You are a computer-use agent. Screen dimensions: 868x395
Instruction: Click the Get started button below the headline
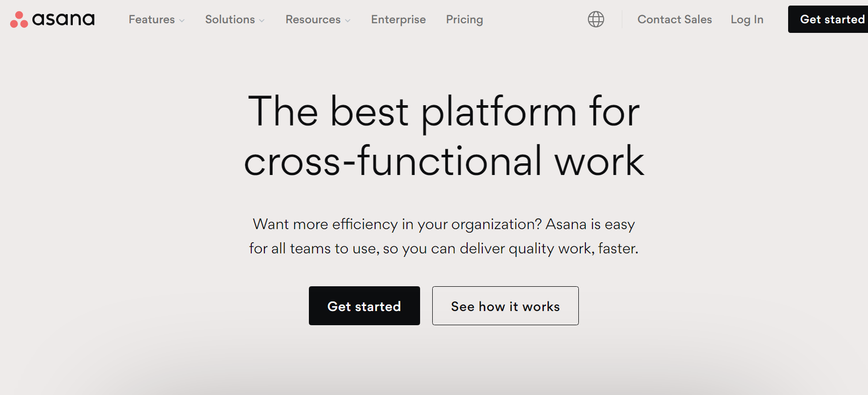point(364,306)
